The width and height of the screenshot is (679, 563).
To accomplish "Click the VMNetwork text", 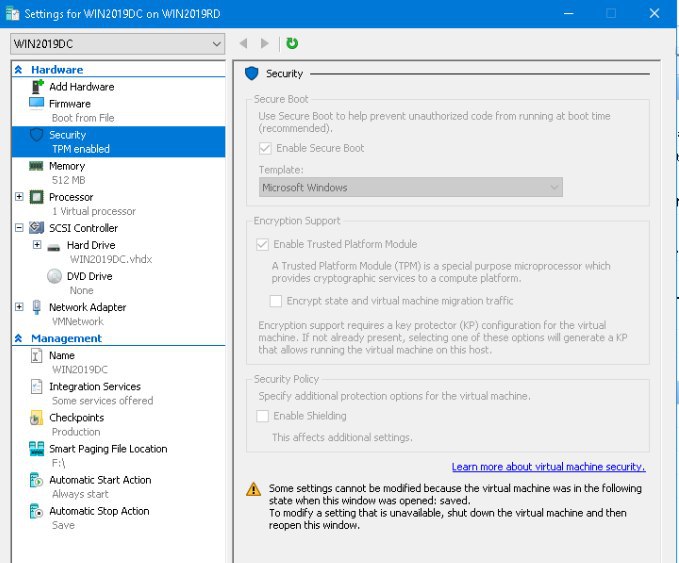I will coord(78,321).
